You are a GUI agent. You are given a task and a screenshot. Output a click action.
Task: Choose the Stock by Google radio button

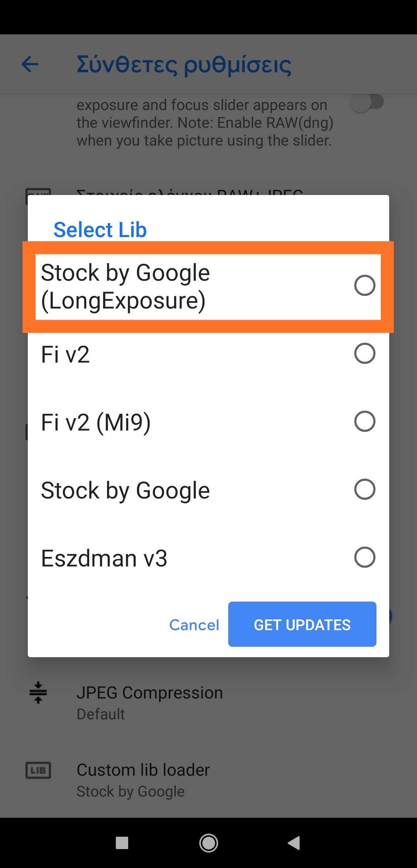pos(364,490)
